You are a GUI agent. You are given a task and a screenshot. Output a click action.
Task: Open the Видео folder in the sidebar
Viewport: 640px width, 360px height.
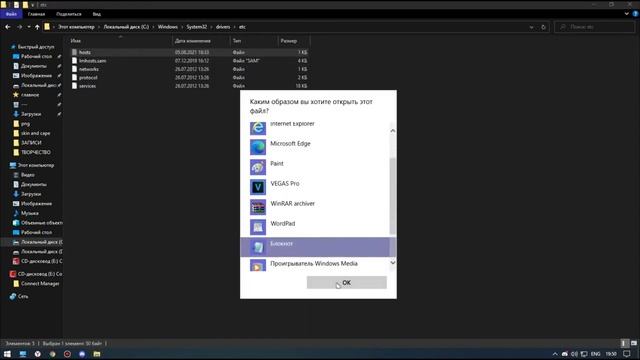pos(27,175)
